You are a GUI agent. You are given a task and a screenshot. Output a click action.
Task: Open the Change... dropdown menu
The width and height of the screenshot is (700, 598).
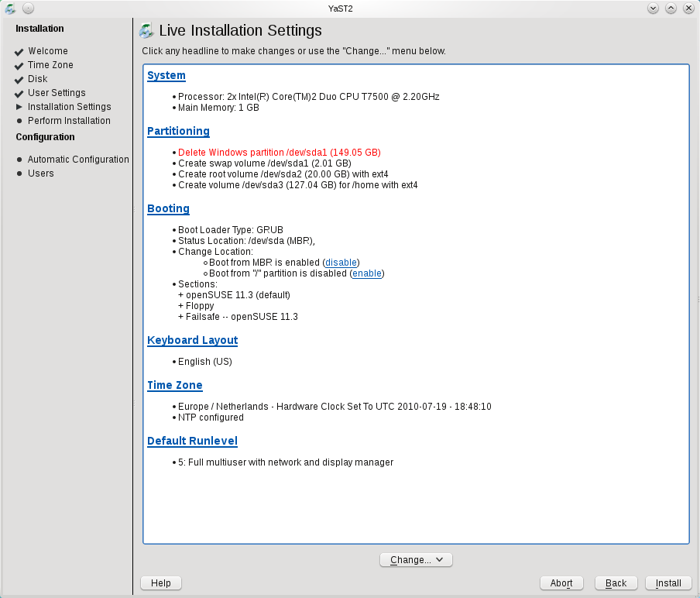tap(416, 559)
